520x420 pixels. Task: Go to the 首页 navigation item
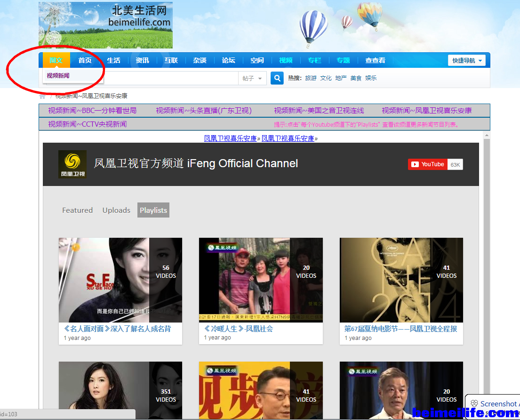coord(85,60)
